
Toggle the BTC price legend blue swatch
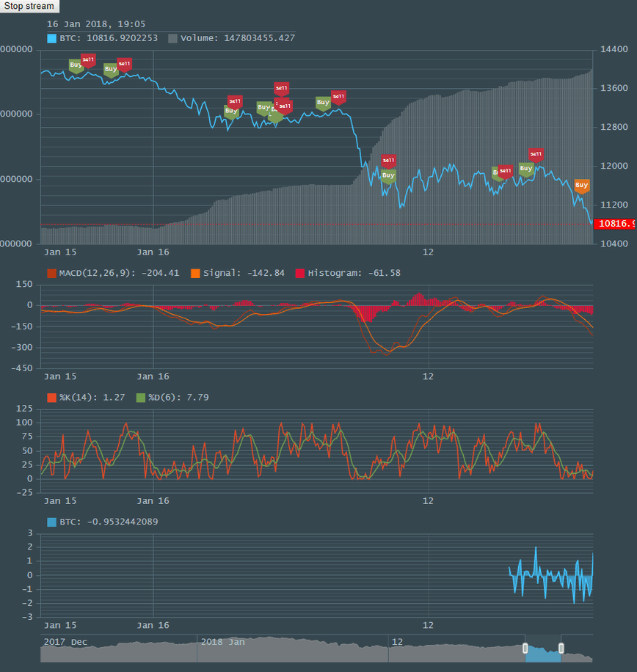tap(52, 38)
